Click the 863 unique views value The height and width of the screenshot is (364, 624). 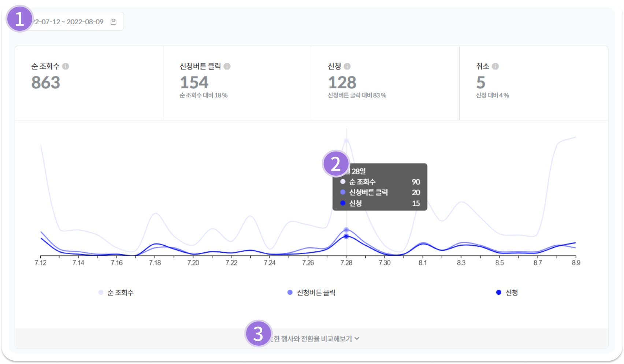tap(46, 82)
